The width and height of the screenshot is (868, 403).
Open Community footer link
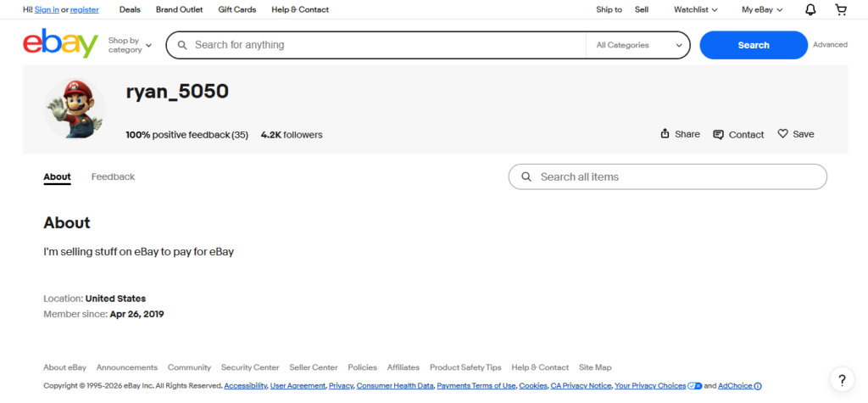point(189,367)
